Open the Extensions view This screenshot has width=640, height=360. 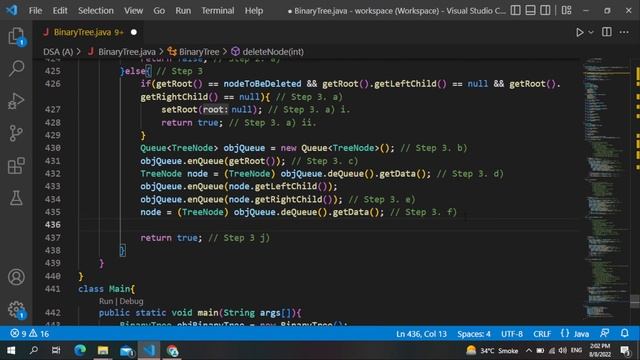16,166
